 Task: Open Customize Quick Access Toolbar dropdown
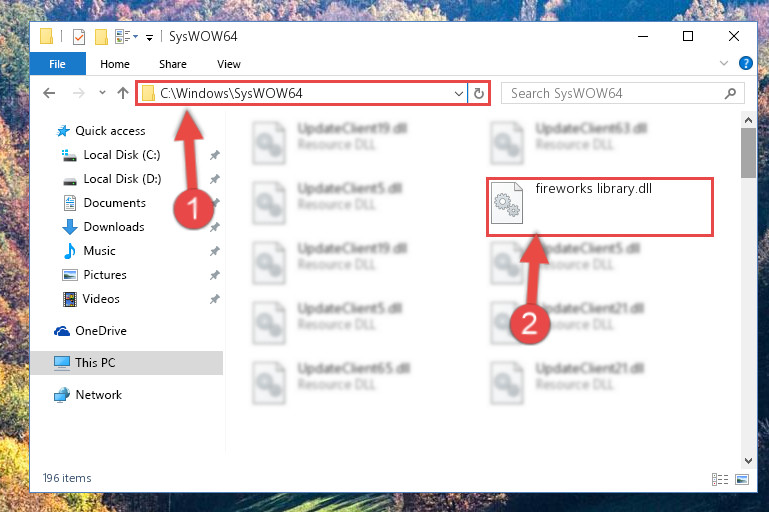pyautogui.click(x=149, y=37)
